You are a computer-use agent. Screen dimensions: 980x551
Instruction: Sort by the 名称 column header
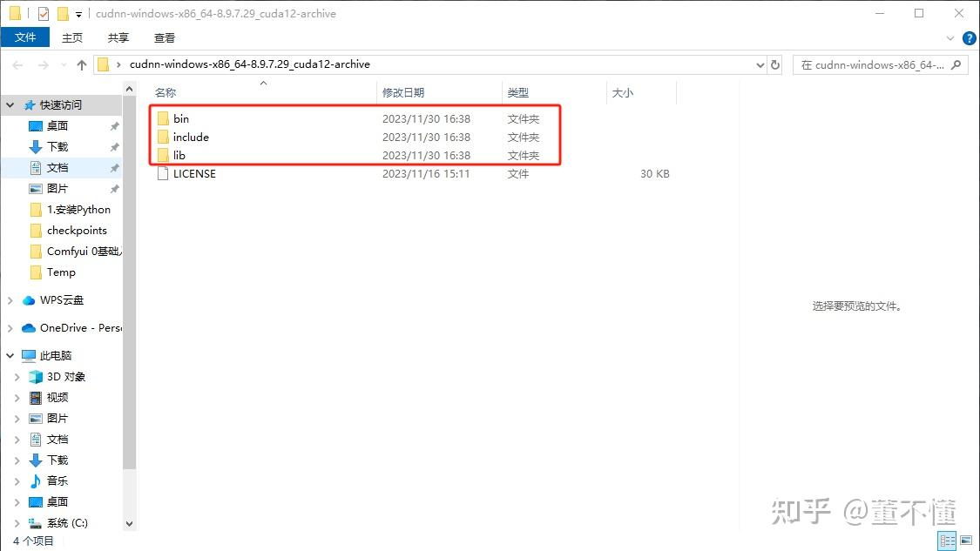point(166,92)
